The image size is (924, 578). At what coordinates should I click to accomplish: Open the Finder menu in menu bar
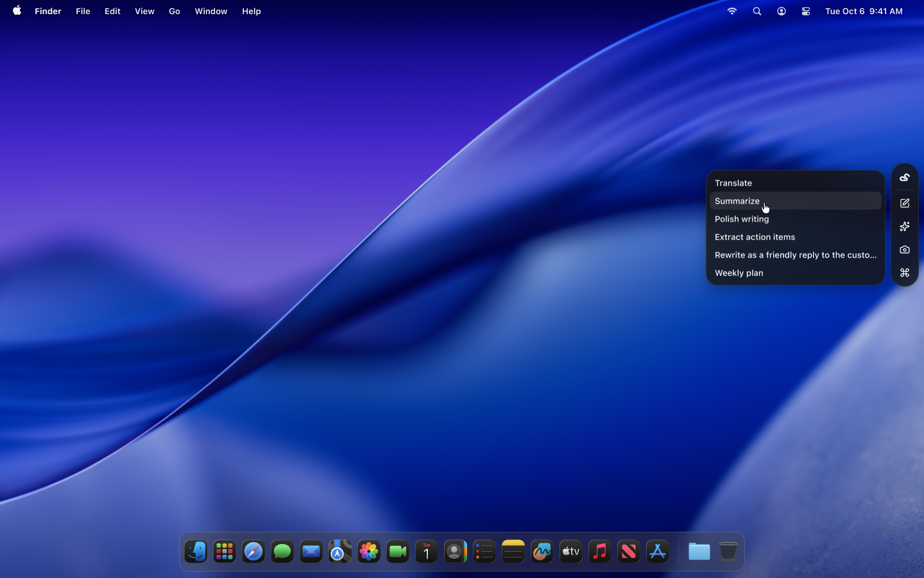(x=48, y=11)
